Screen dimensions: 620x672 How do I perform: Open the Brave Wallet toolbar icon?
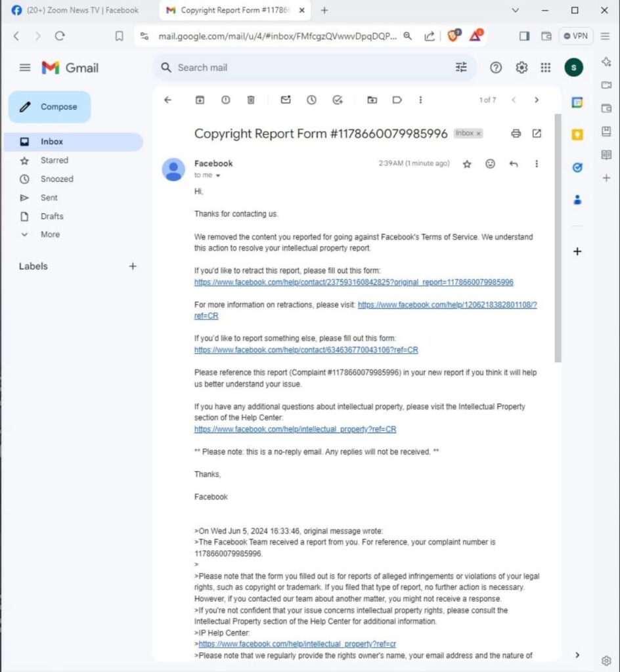(546, 36)
